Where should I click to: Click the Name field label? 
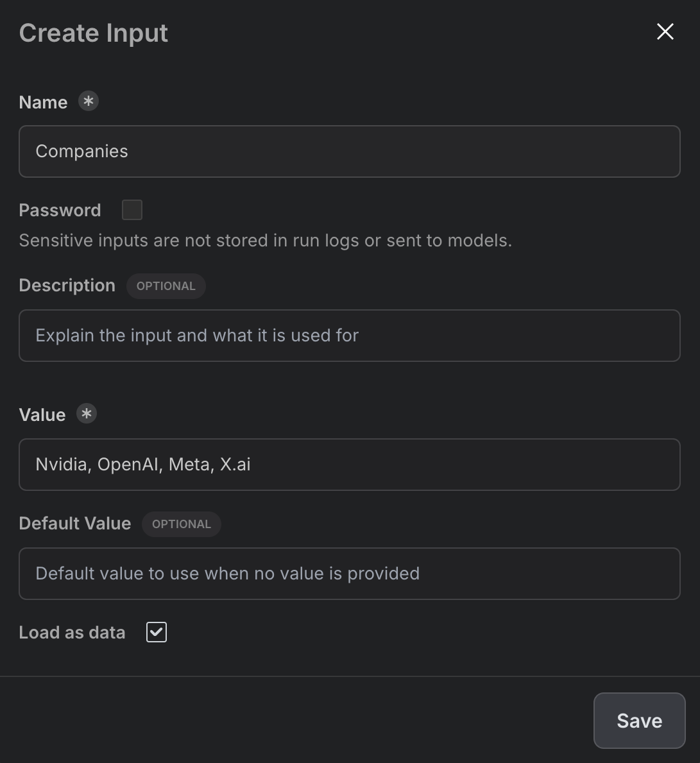coord(43,101)
